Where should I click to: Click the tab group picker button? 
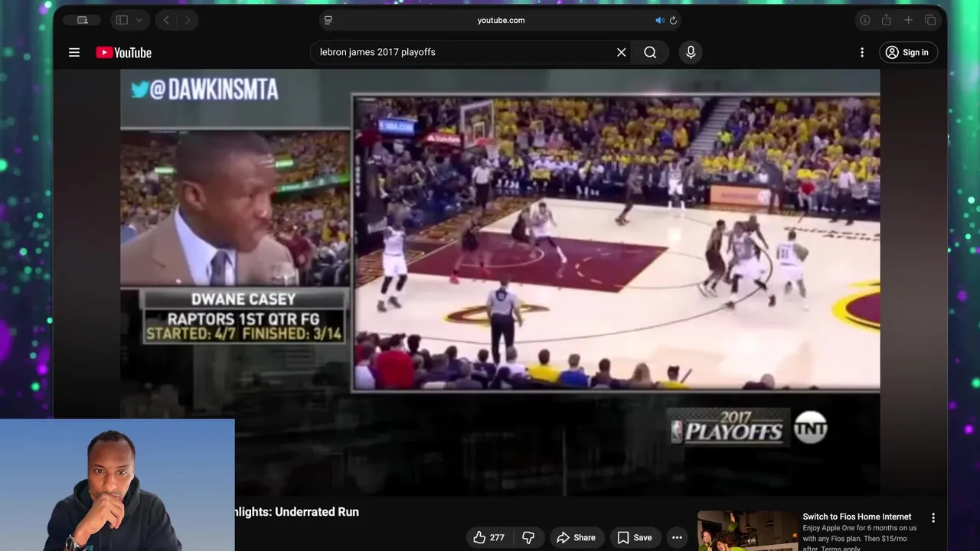click(x=83, y=20)
